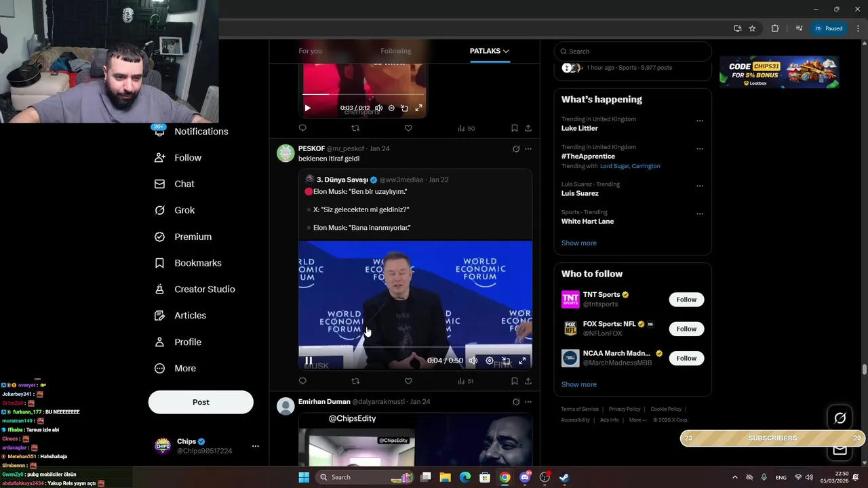868x488 pixels.
Task: View analytics showing 50 views
Action: [466, 127]
